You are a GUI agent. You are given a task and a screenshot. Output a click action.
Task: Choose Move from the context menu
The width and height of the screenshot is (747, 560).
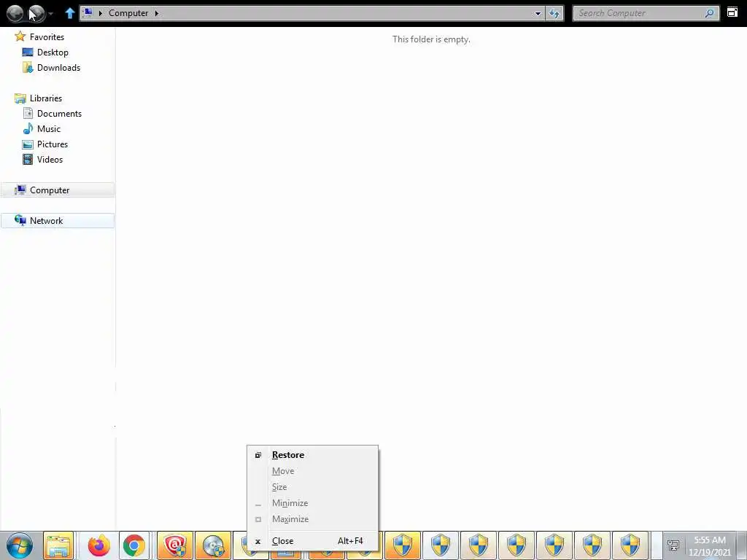coord(312,471)
